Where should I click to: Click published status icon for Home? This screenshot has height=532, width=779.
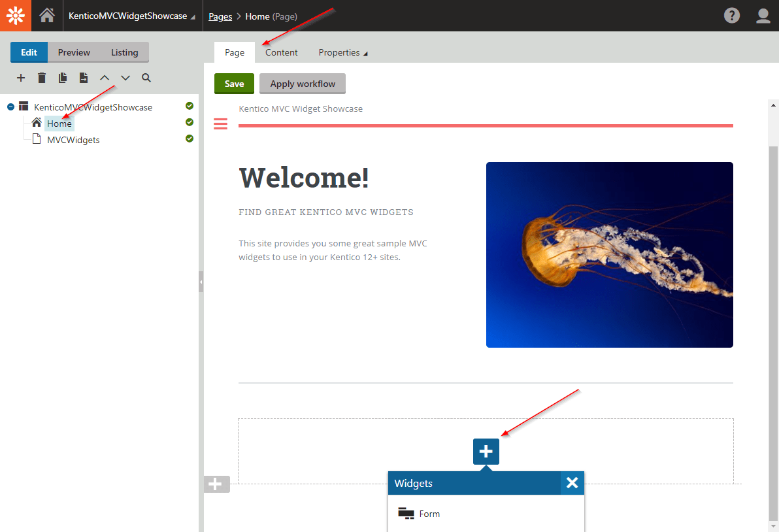tap(190, 122)
